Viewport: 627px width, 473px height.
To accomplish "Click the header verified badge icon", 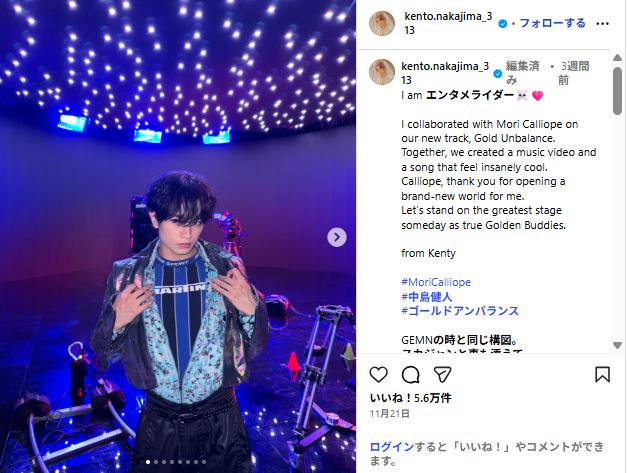I will coord(503,24).
